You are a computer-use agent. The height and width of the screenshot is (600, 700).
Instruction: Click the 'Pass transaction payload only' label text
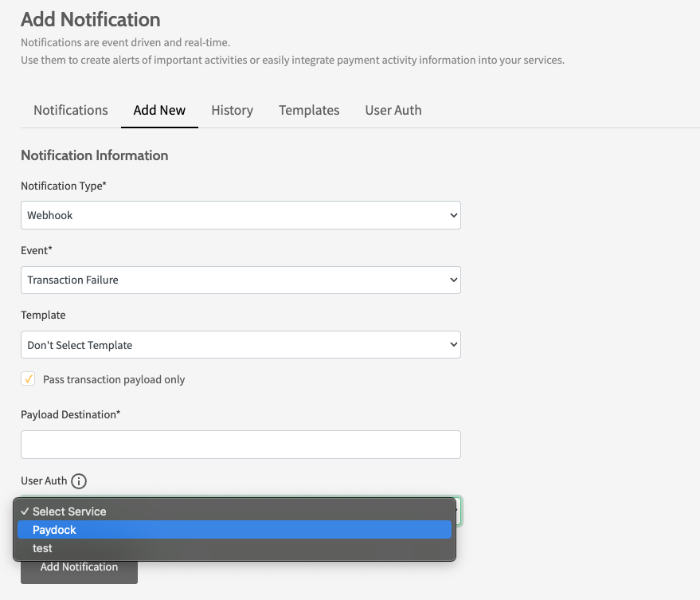pyautogui.click(x=114, y=380)
